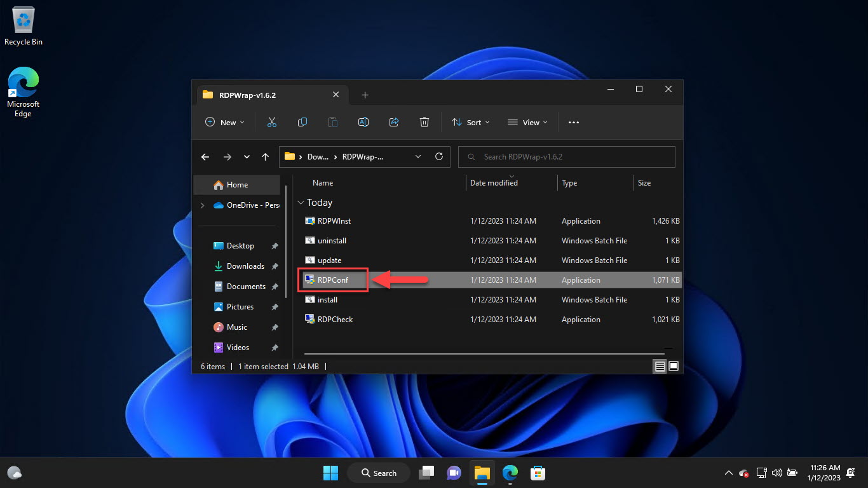Navigate back with the Back arrow
The width and height of the screenshot is (868, 488).
tap(205, 157)
